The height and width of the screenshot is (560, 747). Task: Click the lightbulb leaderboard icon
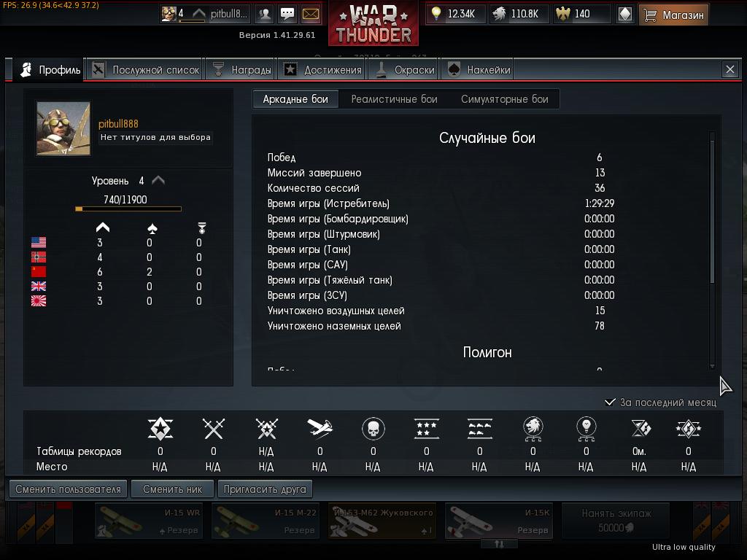click(586, 429)
